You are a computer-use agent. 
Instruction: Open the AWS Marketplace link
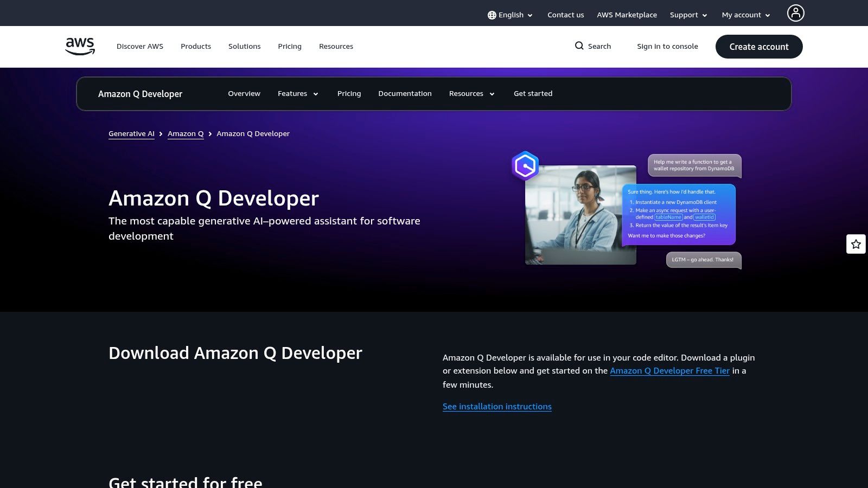tap(627, 15)
